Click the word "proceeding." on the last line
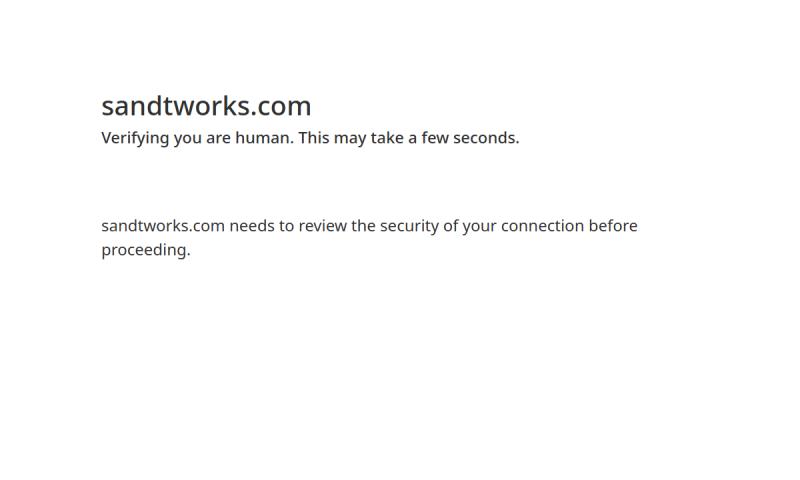This screenshot has width=800, height=480. coord(145,251)
